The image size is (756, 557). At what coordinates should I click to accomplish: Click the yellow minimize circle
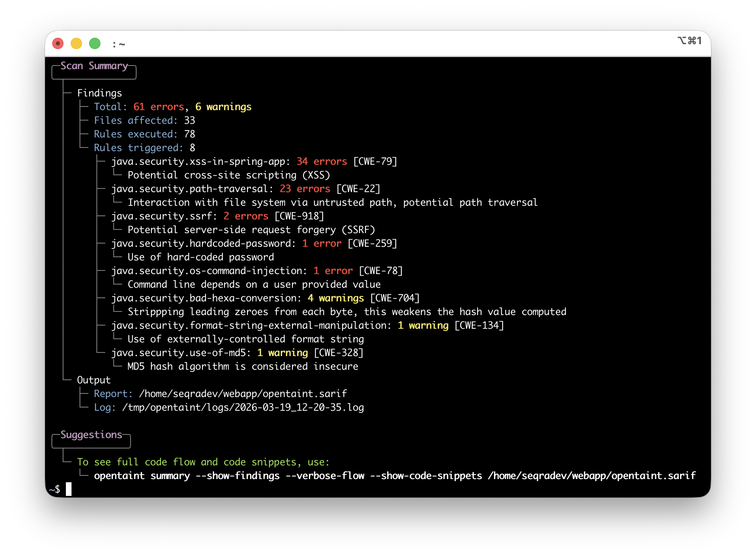click(x=76, y=43)
